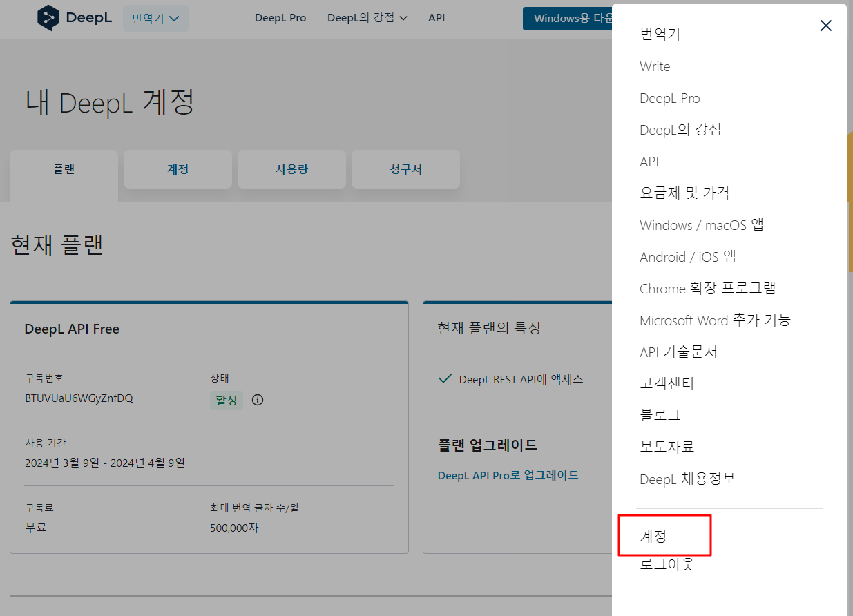Click the 현재 플랜 section heading

tap(57, 244)
